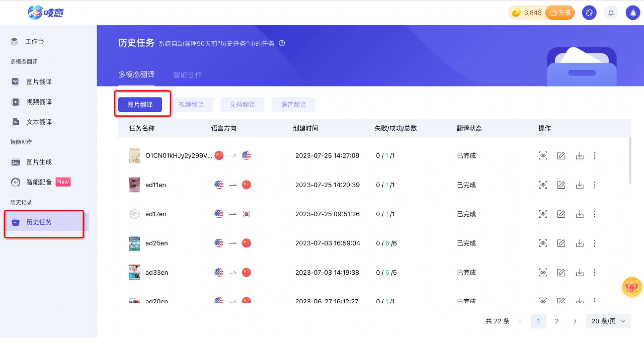Open 智能配音 in the sidebar
644x338 pixels.
(39, 182)
